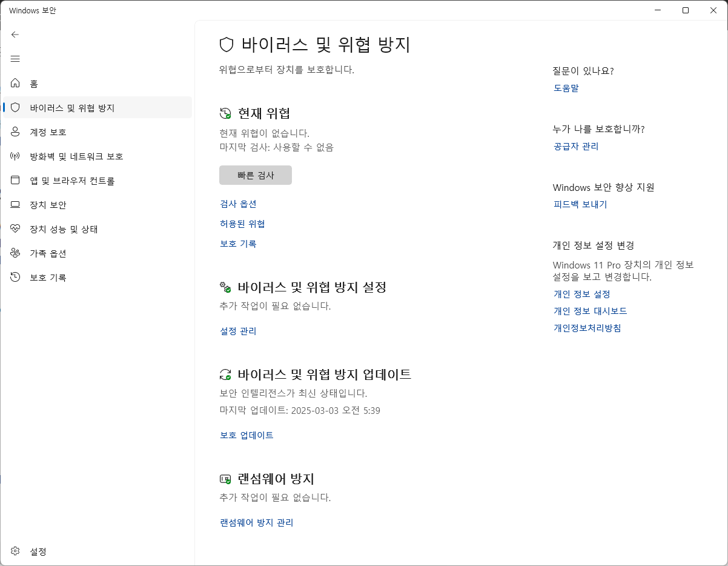The height and width of the screenshot is (566, 728).
Task: Open 랜섬웨어 방지 관리
Action: 256,522
